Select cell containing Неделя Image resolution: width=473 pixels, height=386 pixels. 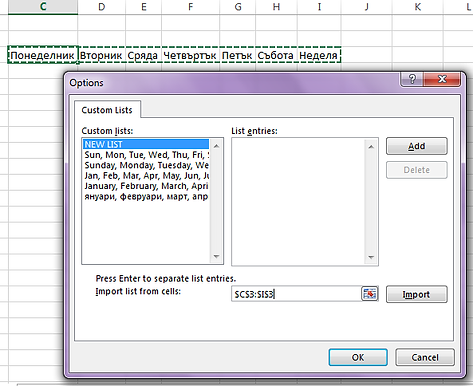click(319, 55)
